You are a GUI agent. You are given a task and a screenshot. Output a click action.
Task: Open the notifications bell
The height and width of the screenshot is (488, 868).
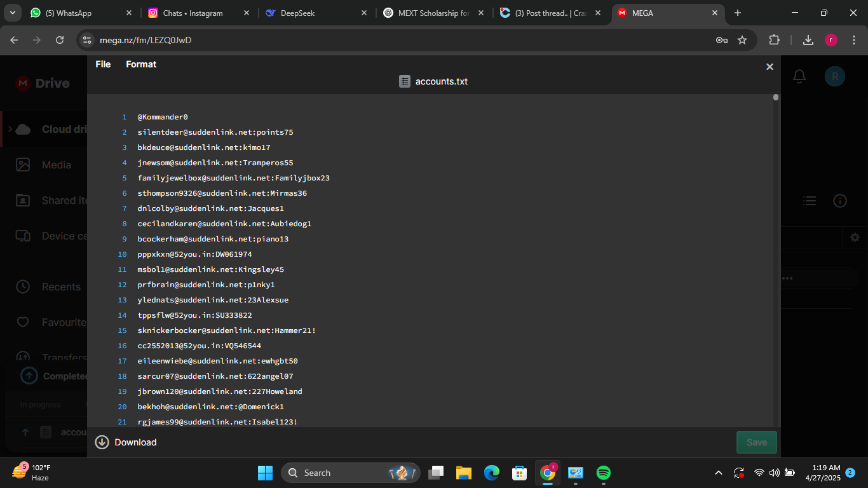click(x=799, y=76)
